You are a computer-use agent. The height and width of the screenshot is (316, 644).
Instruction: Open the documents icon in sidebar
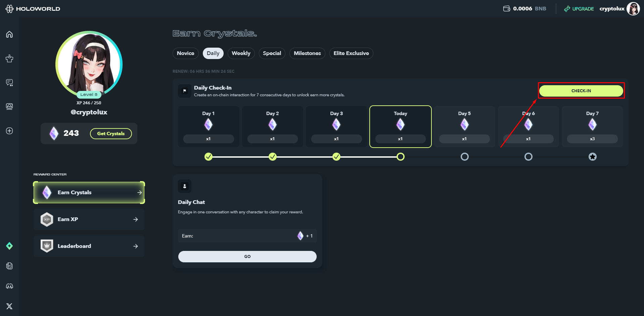point(9,266)
